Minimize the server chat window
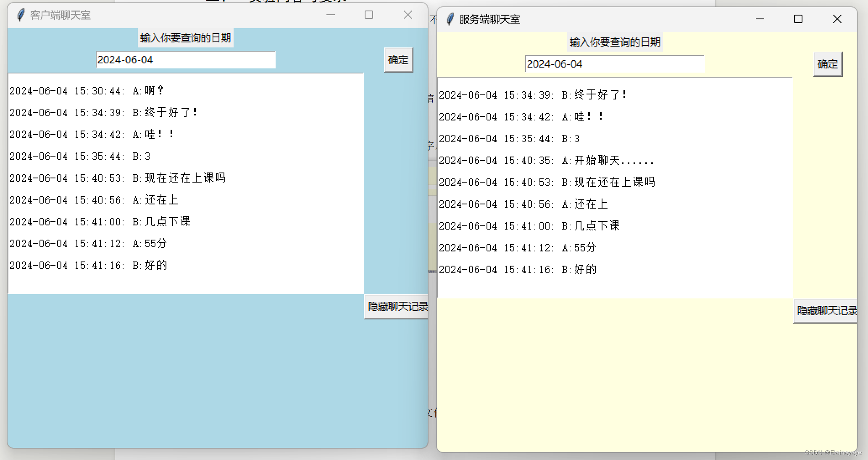 pyautogui.click(x=760, y=19)
